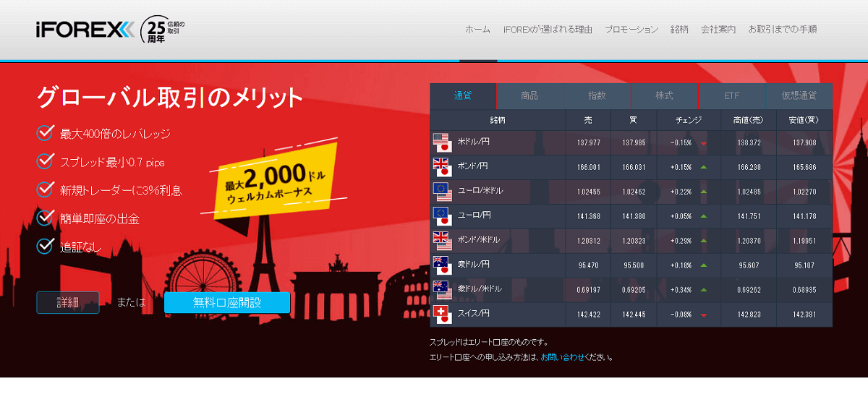Click the ポンド/円 flag pair icon
The height and width of the screenshot is (397, 868).
442,167
